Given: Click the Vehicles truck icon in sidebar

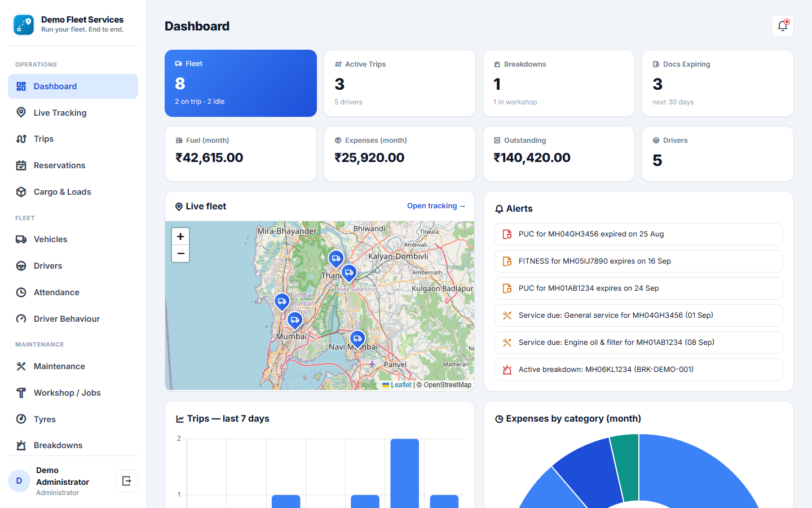Looking at the screenshot, I should [21, 239].
